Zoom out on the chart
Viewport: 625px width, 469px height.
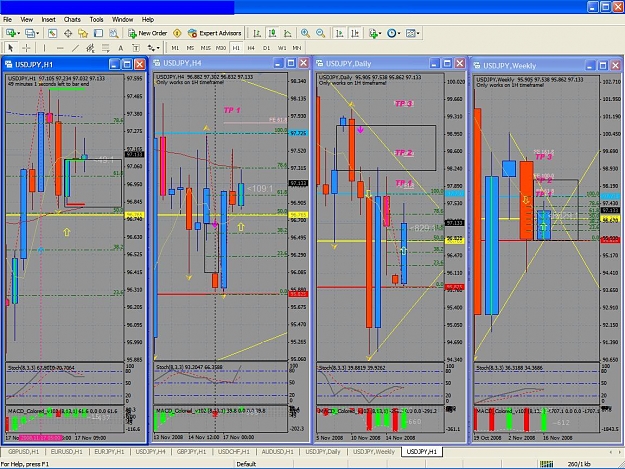pyautogui.click(x=320, y=33)
